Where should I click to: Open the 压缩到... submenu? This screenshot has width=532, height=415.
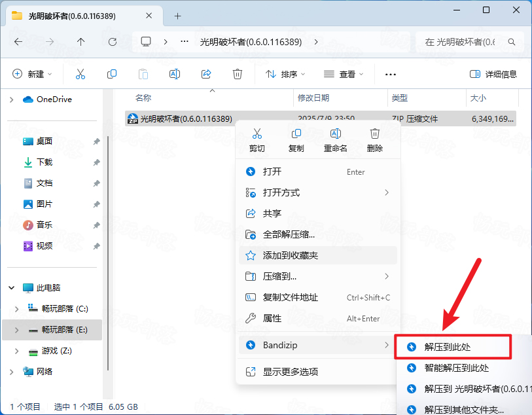pyautogui.click(x=318, y=276)
